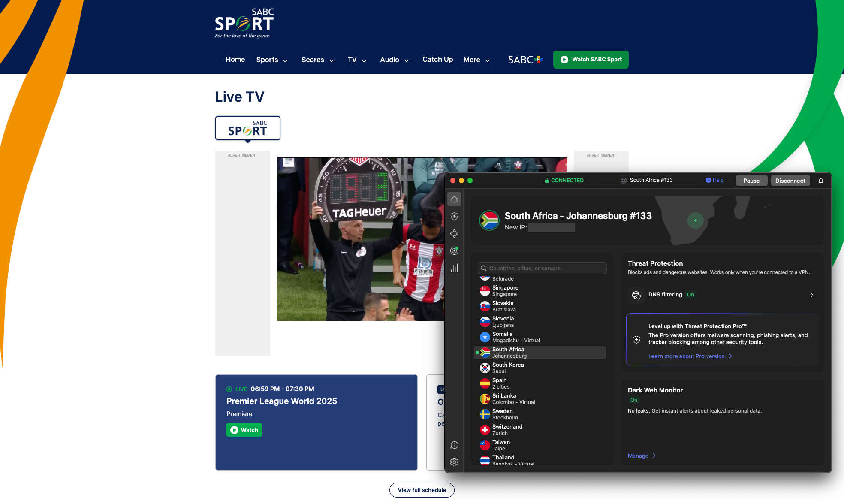The height and width of the screenshot is (504, 844).
Task: Open Threat Protection shield icon in sidebar
Action: (454, 216)
